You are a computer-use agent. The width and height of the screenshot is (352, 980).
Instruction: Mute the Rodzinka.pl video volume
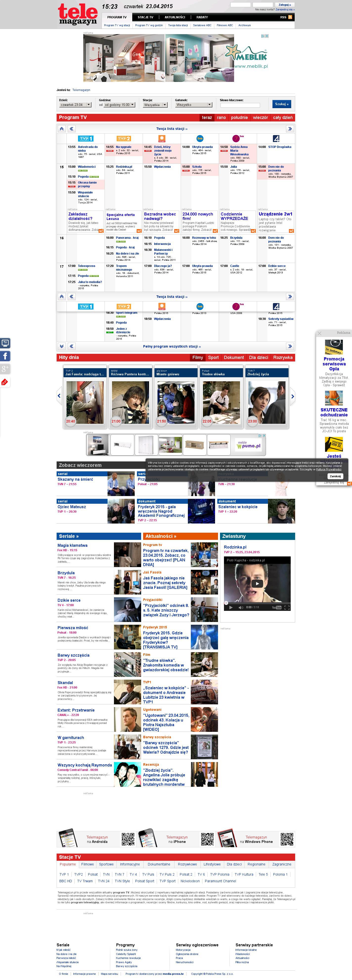pyautogui.click(x=241, y=608)
